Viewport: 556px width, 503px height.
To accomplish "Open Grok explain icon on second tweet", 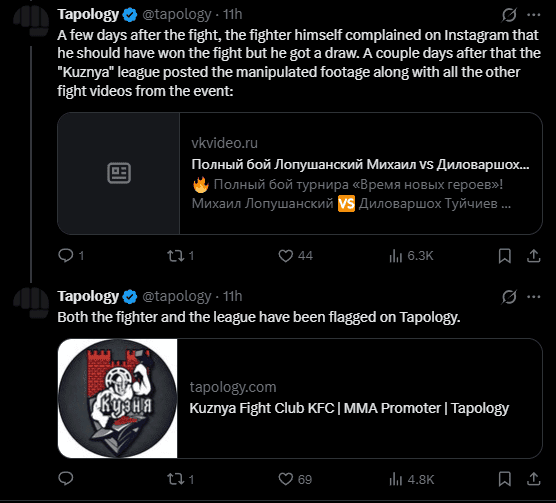I will pos(509,297).
